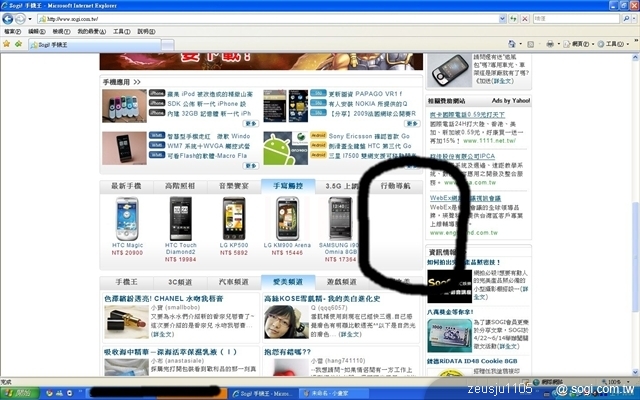Screen dimensions: 640x400
Task: Select the 音樂寶宮 phone category tab
Action: pyautogui.click(x=233, y=186)
